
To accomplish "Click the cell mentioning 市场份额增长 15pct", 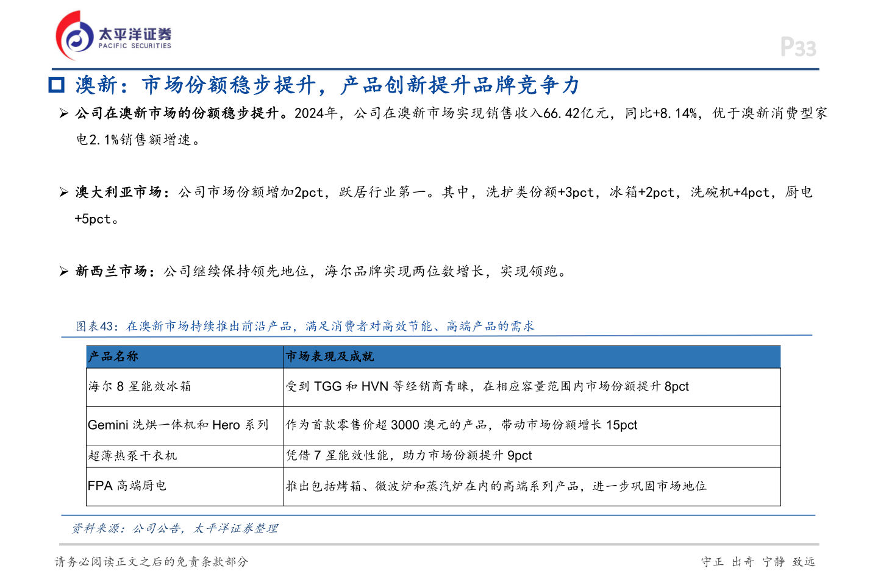I will click(x=462, y=425).
